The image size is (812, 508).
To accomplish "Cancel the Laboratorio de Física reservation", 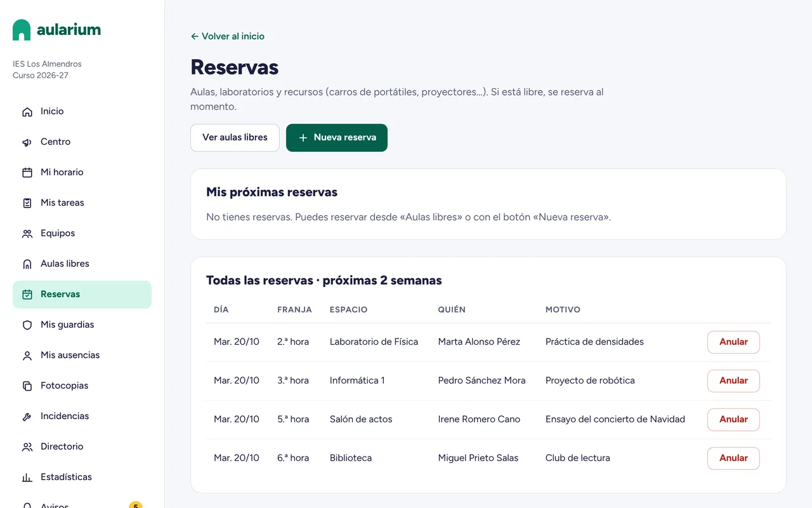I will point(733,342).
